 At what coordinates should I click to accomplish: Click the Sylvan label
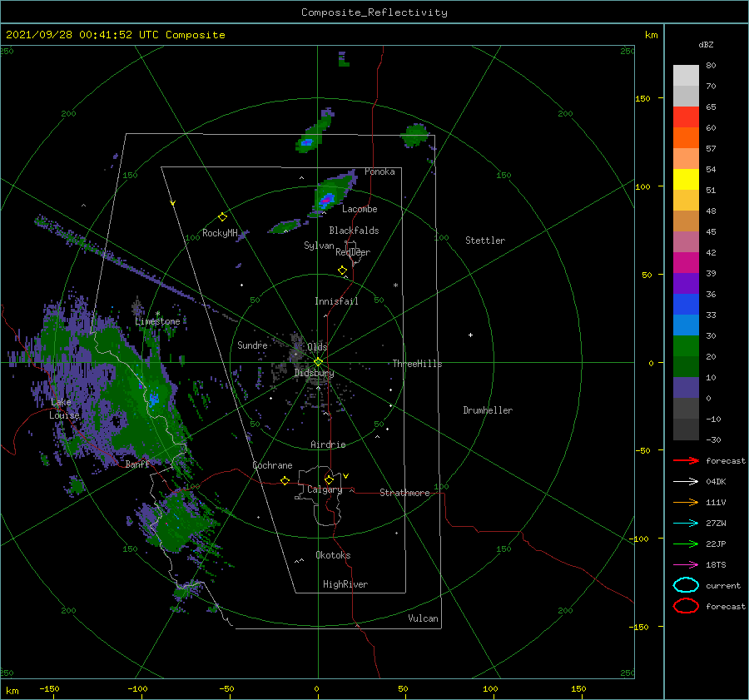click(x=319, y=246)
